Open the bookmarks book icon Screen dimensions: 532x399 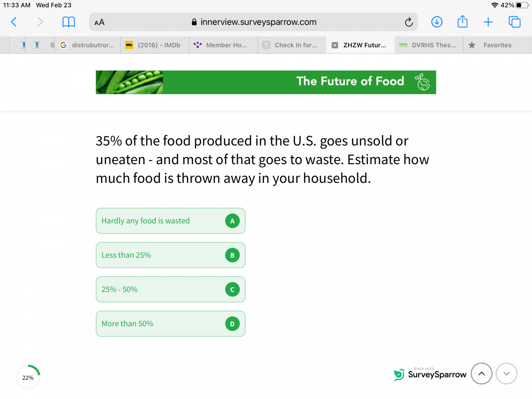[69, 22]
